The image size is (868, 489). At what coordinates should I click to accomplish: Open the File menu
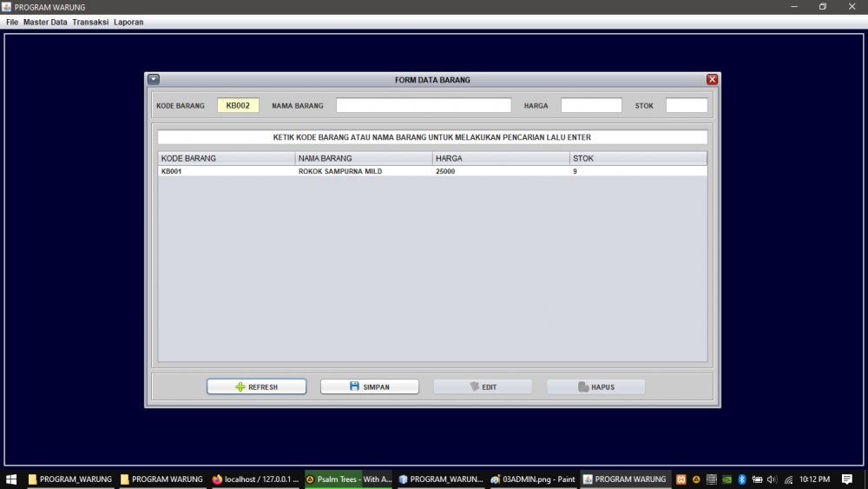(12, 22)
